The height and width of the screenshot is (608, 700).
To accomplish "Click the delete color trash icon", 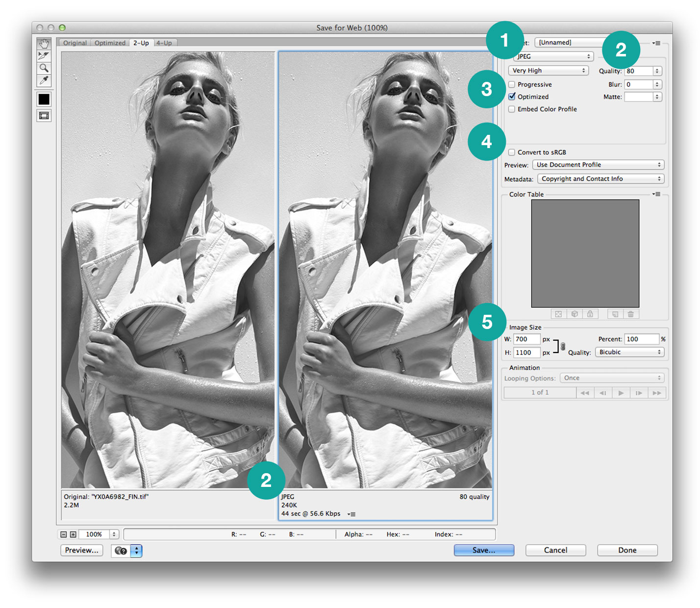I will pos(631,314).
